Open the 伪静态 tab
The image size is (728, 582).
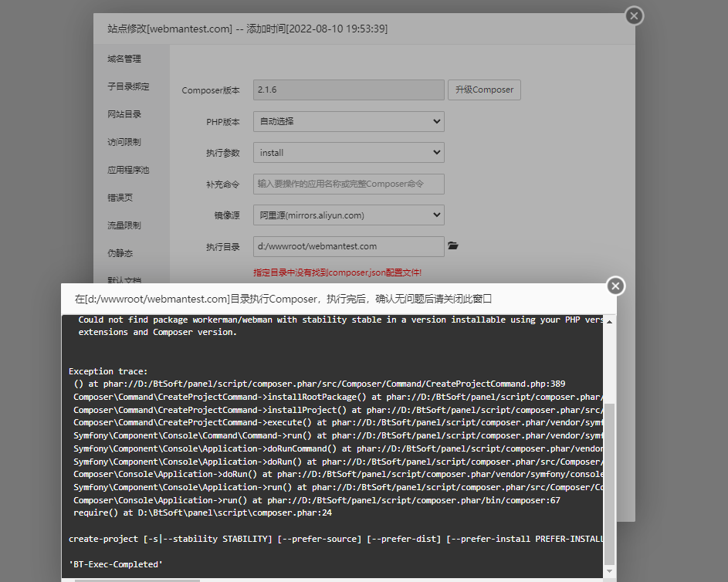point(120,253)
